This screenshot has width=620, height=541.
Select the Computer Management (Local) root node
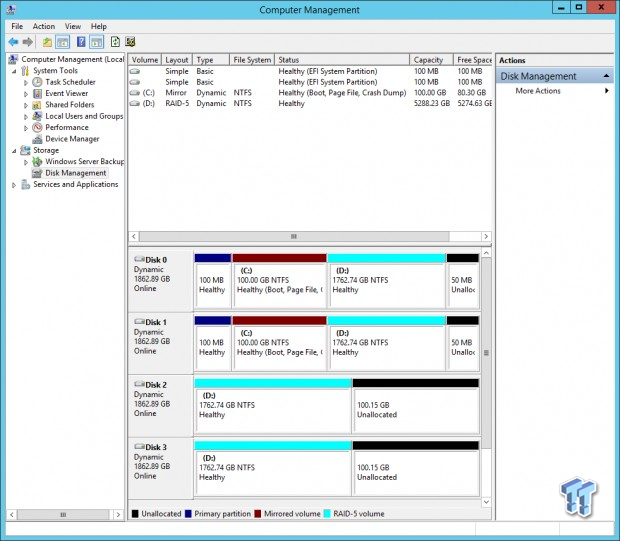(72, 59)
